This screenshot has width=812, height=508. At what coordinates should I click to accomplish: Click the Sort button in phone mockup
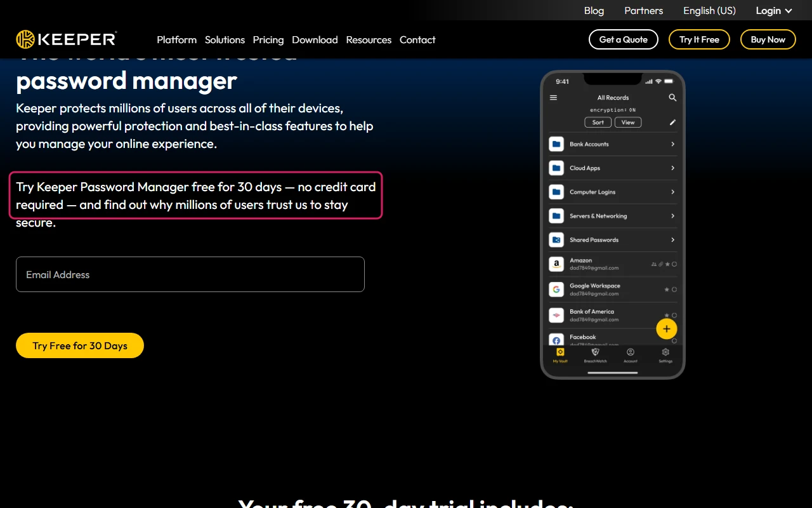(598, 123)
